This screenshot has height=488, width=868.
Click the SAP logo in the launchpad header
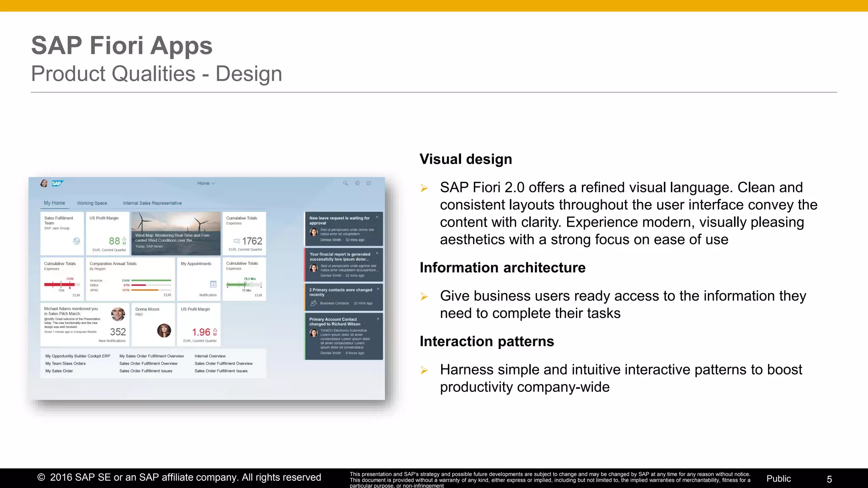[57, 183]
